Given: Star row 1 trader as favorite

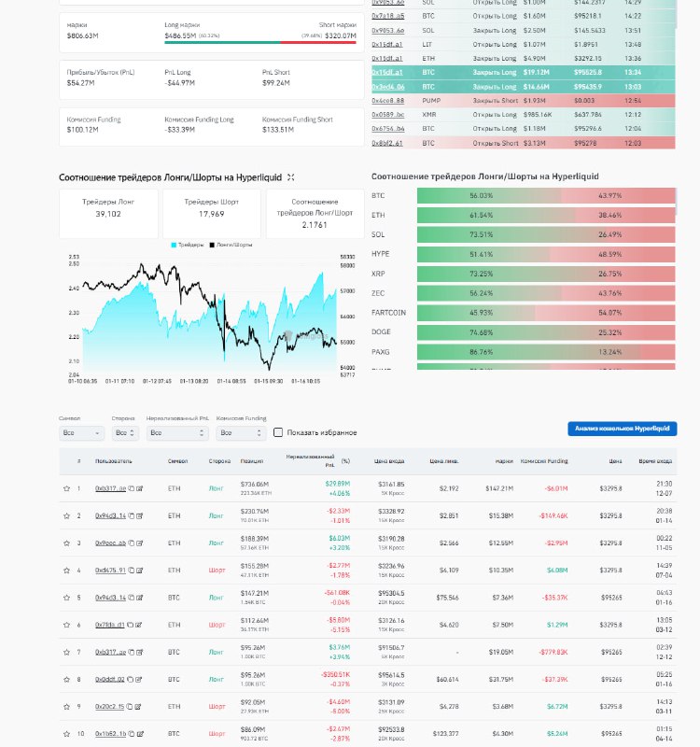Looking at the screenshot, I should (66, 488).
